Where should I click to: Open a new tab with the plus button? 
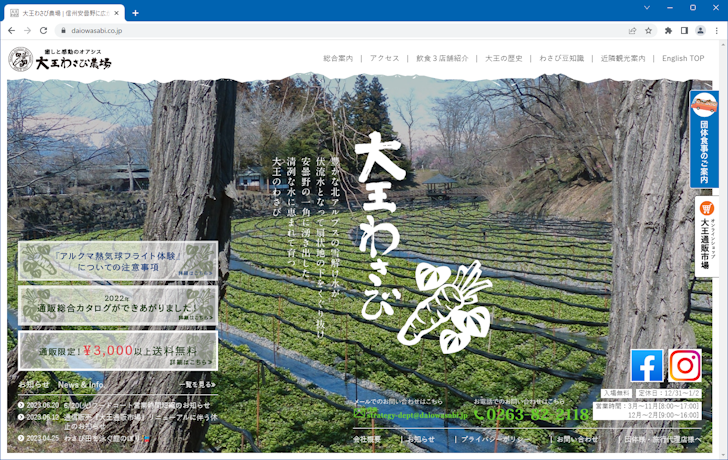coord(135,13)
